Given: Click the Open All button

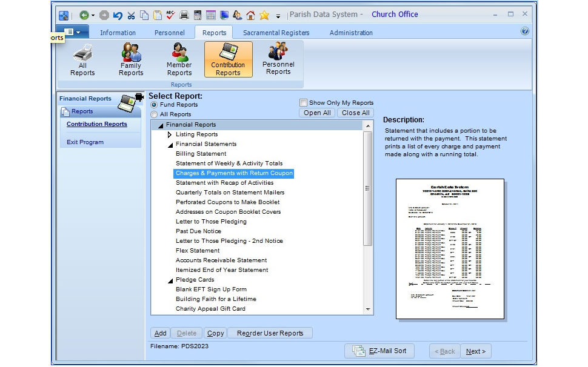Looking at the screenshot, I should pos(317,113).
